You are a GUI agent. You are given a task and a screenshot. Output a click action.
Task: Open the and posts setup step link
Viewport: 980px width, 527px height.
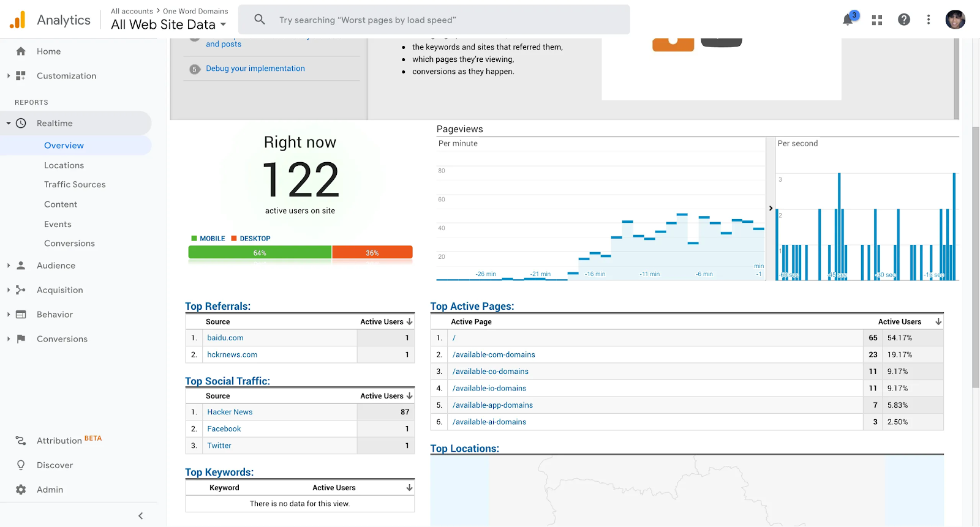click(x=224, y=44)
